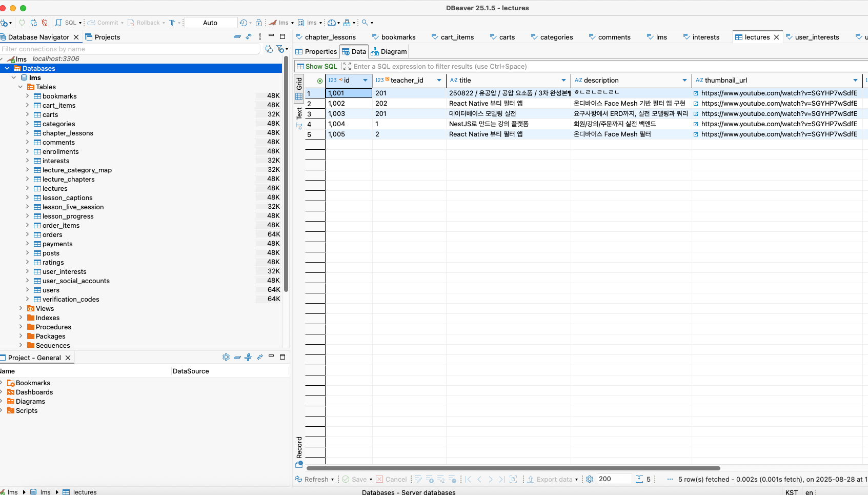The image size is (868, 495).
Task: Open the dashboard gauge toolbar icon
Action: pyautogui.click(x=332, y=23)
